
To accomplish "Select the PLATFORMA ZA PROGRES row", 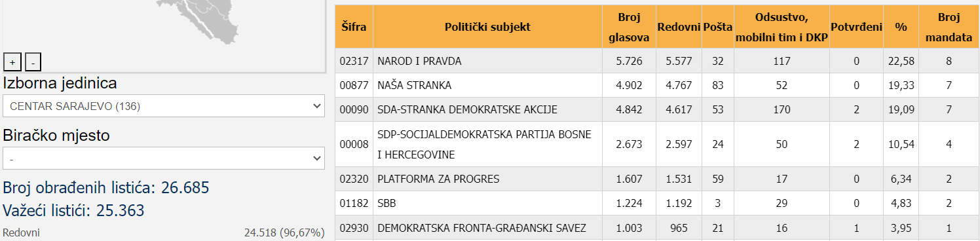I will pos(657,179).
